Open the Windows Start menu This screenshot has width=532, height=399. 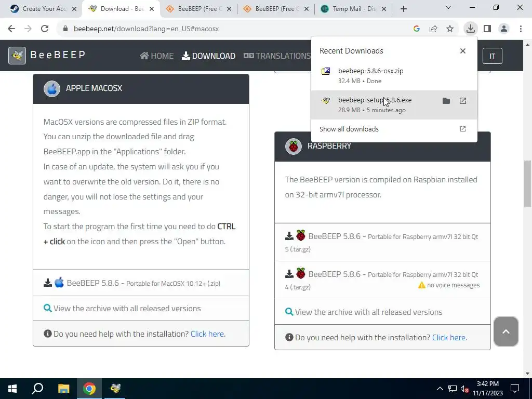tap(12, 389)
